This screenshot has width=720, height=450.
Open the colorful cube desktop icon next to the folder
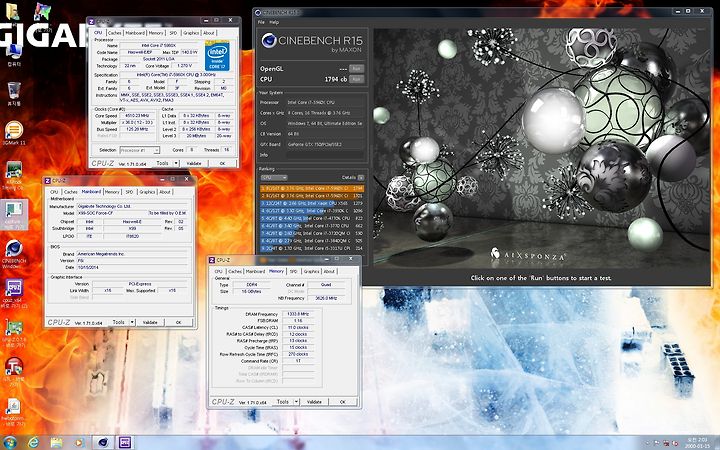tap(42, 11)
